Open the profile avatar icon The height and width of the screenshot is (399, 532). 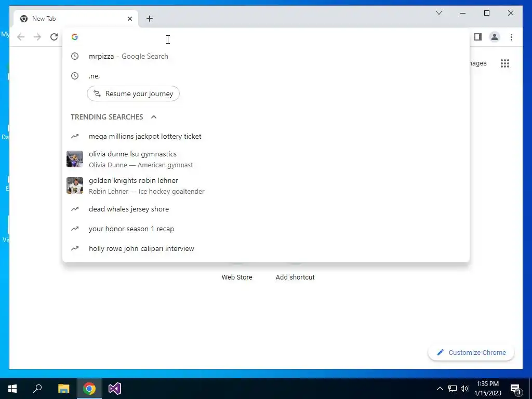click(x=495, y=37)
